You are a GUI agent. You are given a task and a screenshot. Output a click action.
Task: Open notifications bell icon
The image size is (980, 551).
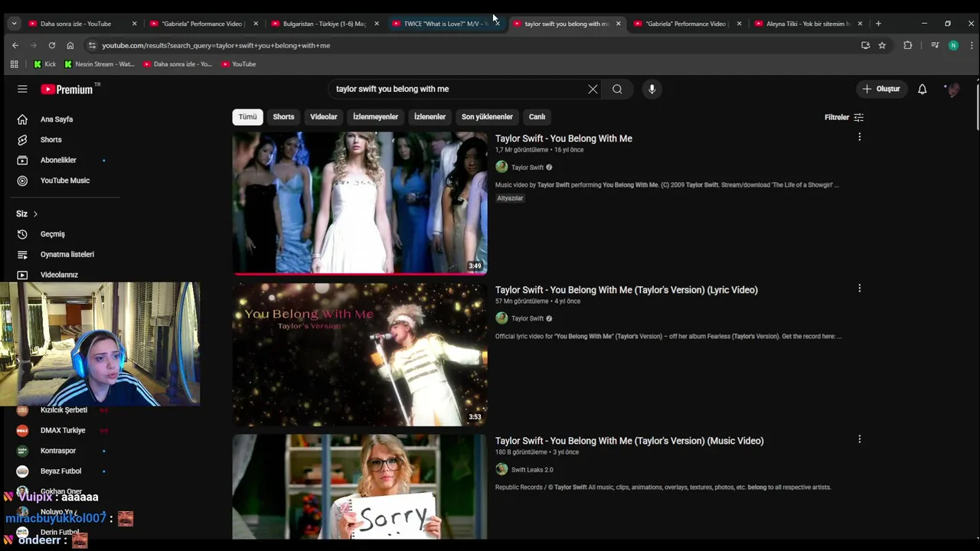tap(923, 89)
